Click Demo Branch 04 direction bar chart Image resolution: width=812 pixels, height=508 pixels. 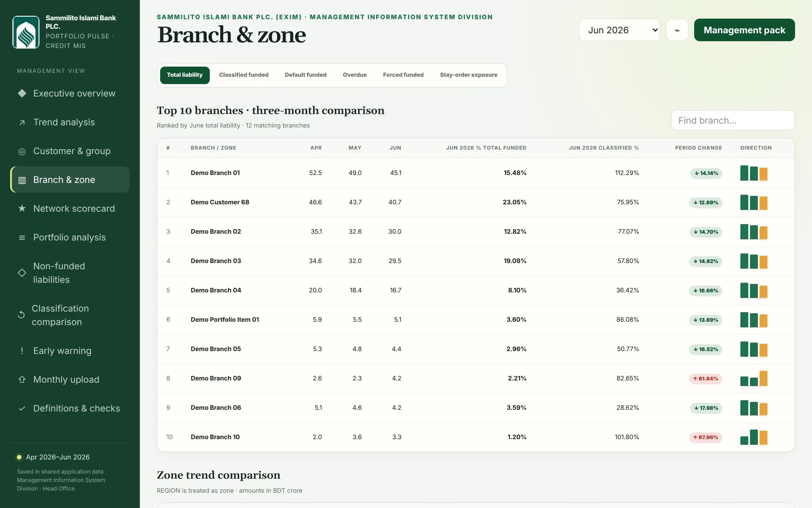(x=754, y=290)
